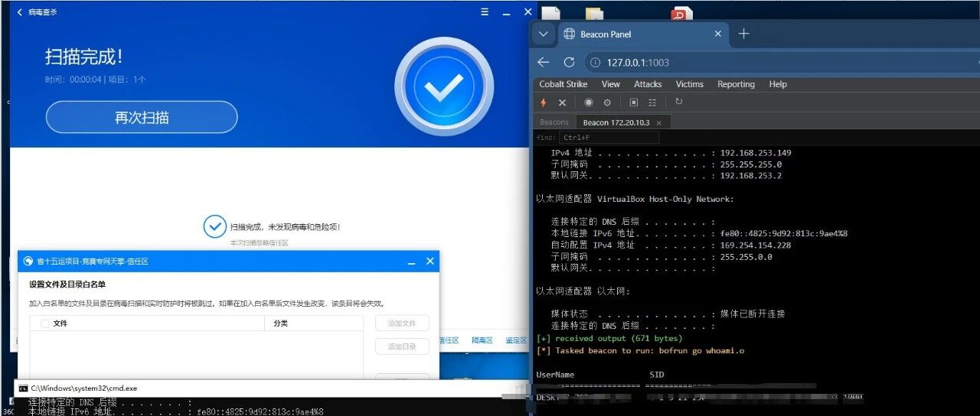This screenshot has height=416, width=980.
Task: Switch to the Beacons tab
Action: pyautogui.click(x=554, y=122)
